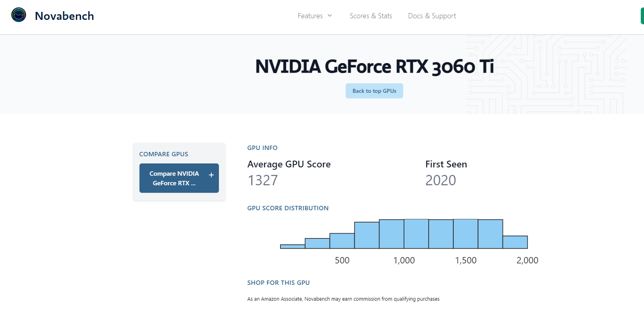The width and height of the screenshot is (644, 311).
Task: Click the GPU SCORE DISTRIBUTION label
Action: [288, 208]
